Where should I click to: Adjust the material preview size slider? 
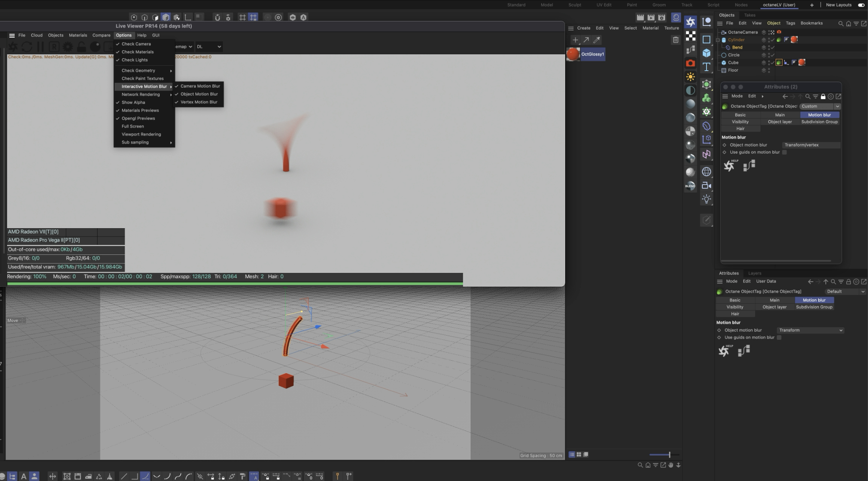pos(669,455)
